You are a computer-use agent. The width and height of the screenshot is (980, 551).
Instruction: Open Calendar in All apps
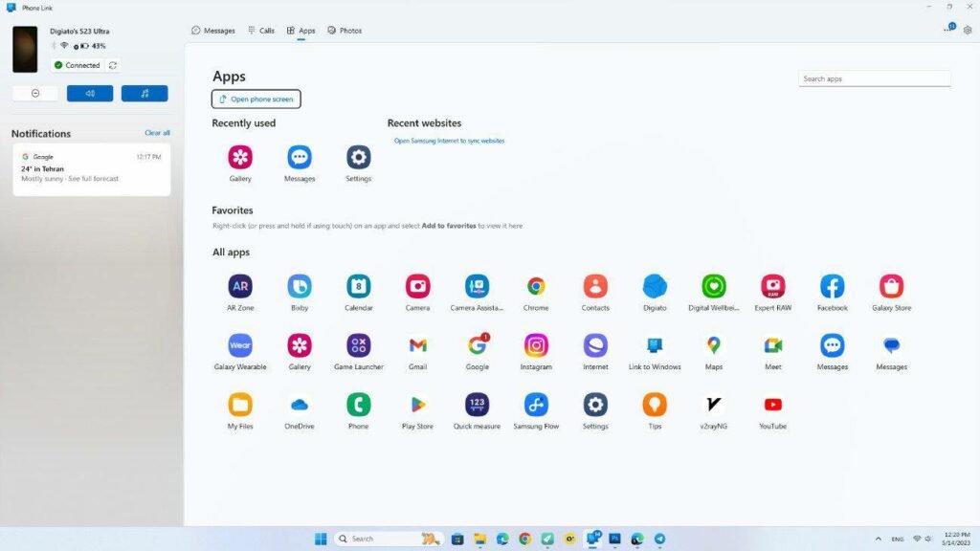[x=358, y=286]
